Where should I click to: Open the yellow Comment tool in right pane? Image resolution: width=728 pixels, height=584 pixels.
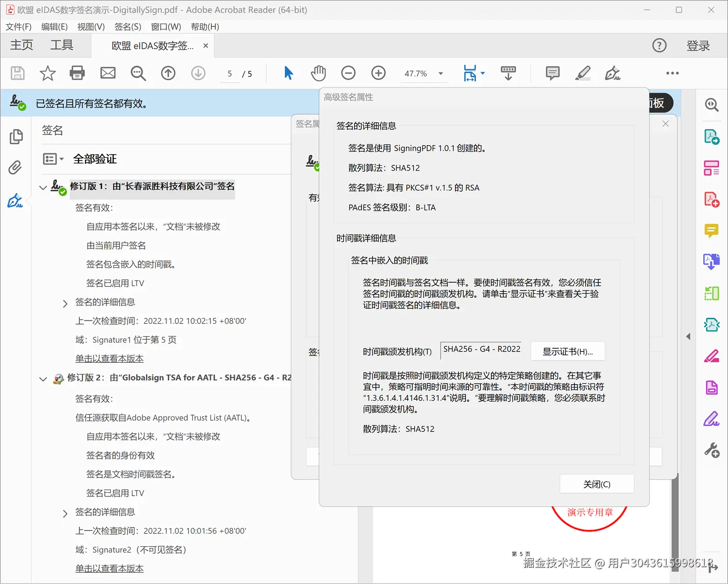click(712, 231)
